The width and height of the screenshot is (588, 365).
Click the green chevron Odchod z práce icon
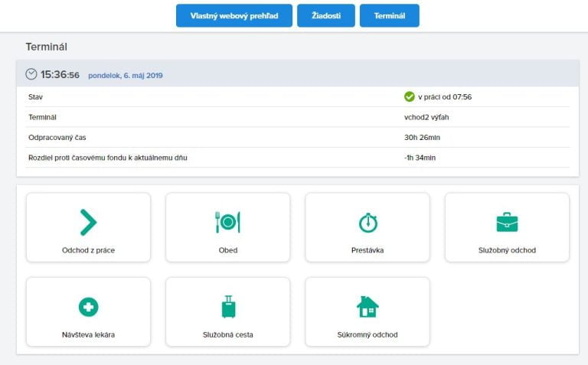(88, 222)
